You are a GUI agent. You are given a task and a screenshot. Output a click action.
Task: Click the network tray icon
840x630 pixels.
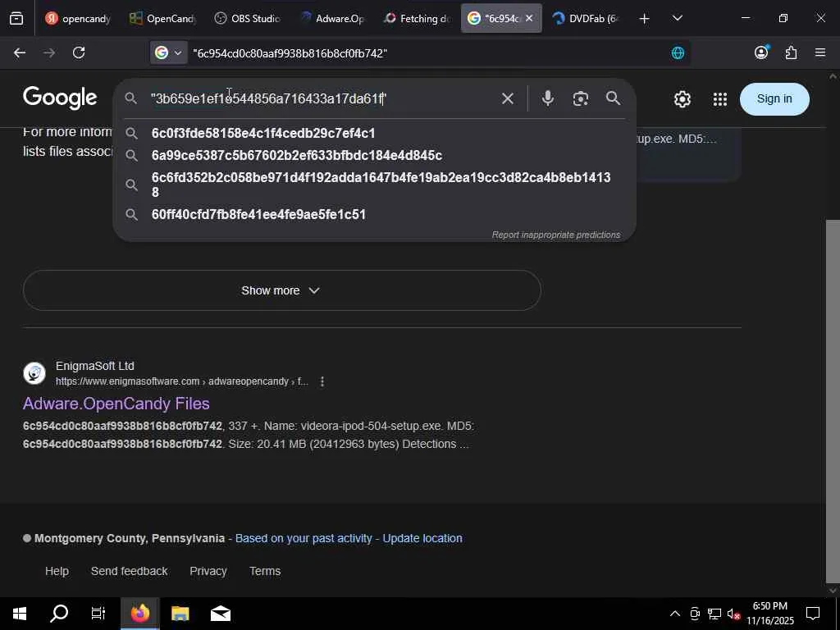pyautogui.click(x=714, y=614)
